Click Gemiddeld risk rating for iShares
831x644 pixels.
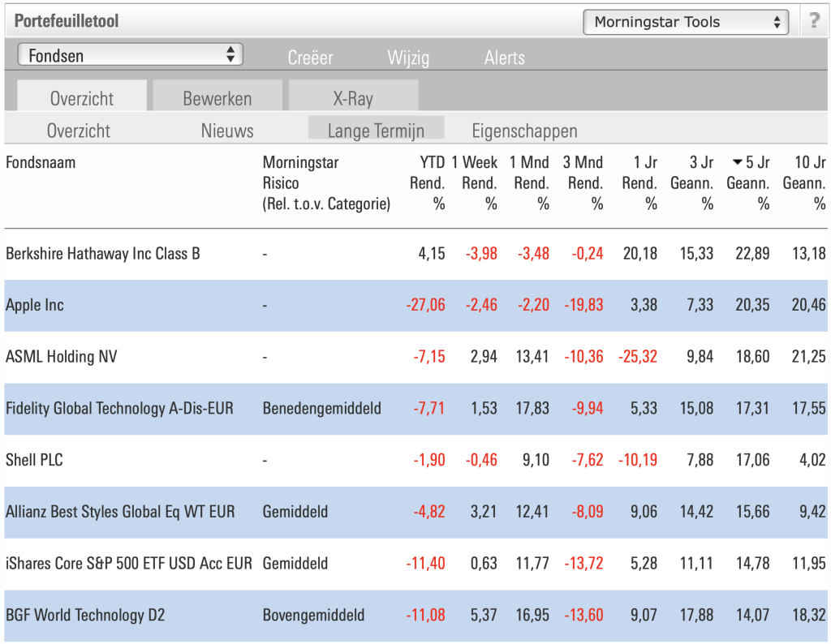[x=295, y=563]
